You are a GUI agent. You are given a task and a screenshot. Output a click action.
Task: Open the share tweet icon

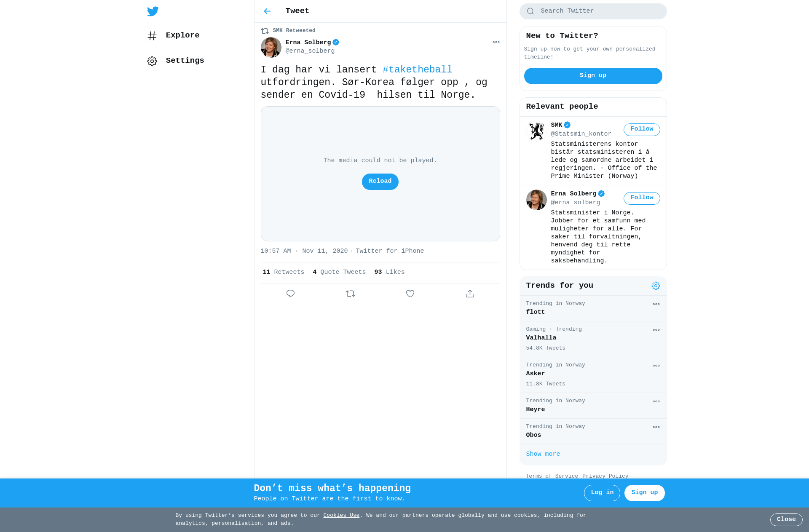470,294
